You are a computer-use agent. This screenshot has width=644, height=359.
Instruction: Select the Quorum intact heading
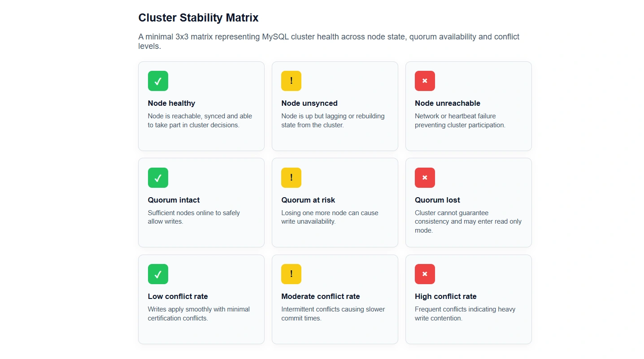pos(174,200)
